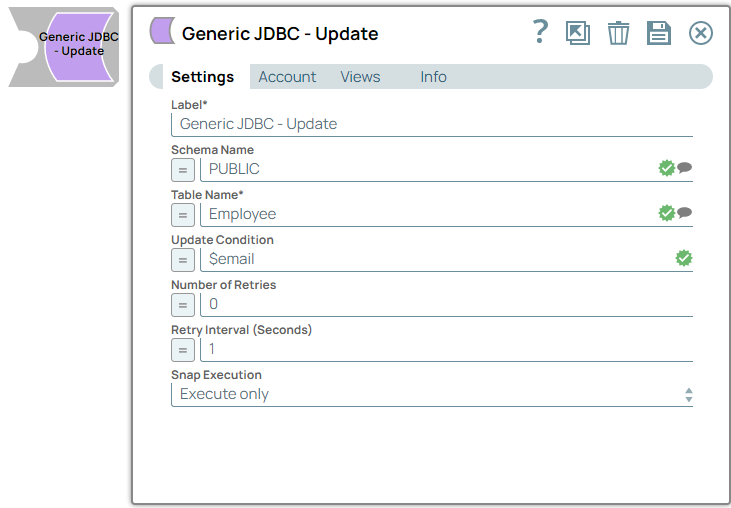Image resolution: width=731 pixels, height=508 pixels.
Task: Open the Info tab
Action: tap(433, 77)
